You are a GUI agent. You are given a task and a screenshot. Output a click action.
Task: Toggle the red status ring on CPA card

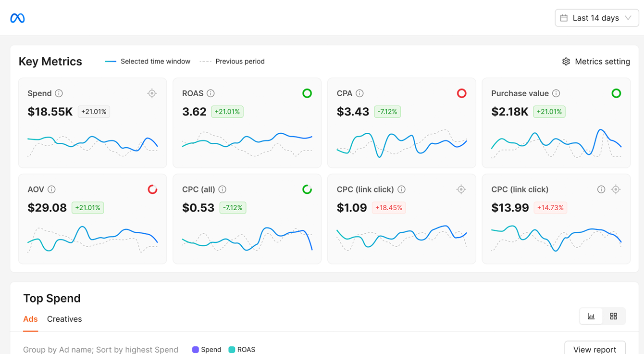461,93
